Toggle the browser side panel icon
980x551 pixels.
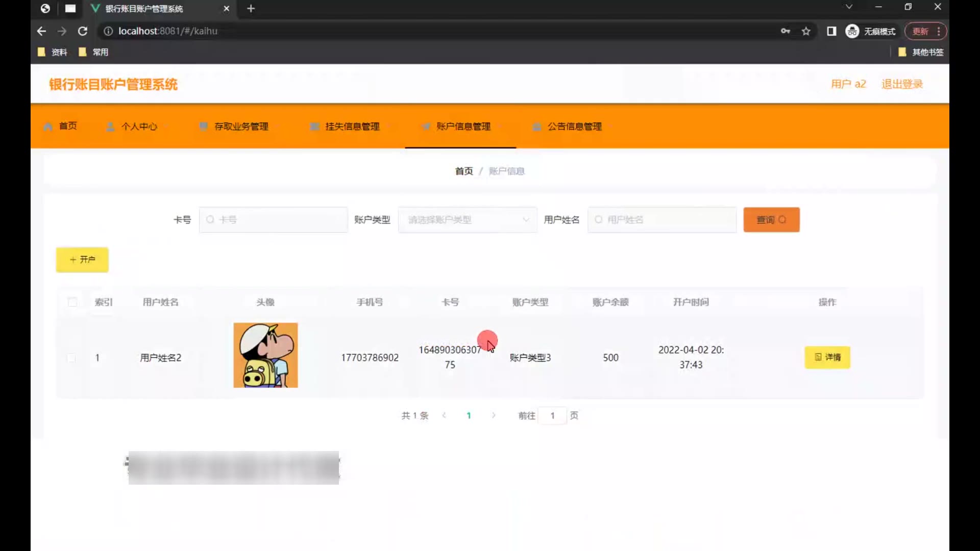point(831,31)
